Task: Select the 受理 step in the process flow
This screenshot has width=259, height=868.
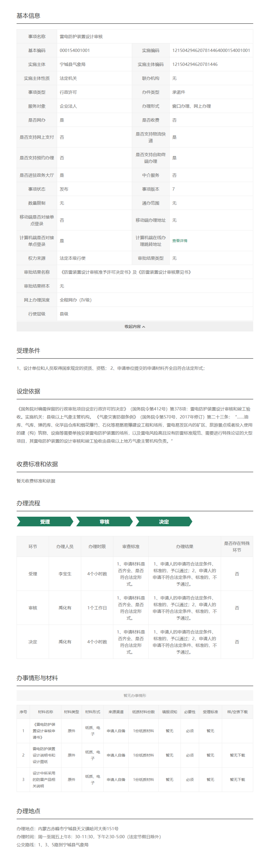Action: (45, 522)
